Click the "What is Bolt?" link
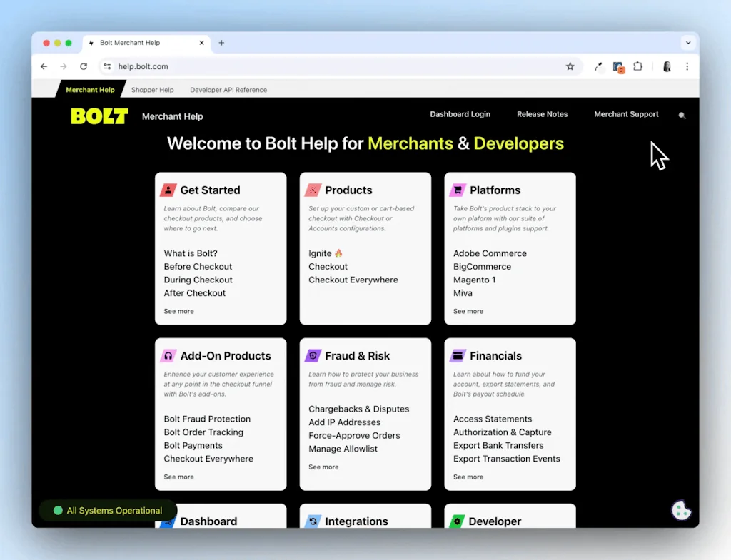This screenshot has width=731, height=560. tap(189, 253)
